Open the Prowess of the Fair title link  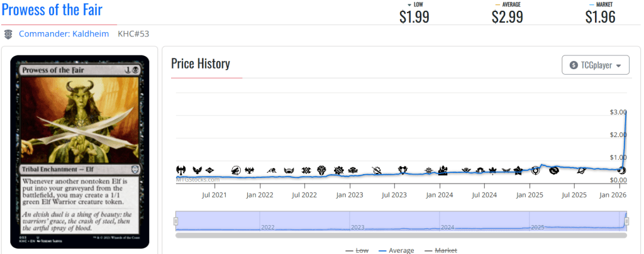[52, 10]
